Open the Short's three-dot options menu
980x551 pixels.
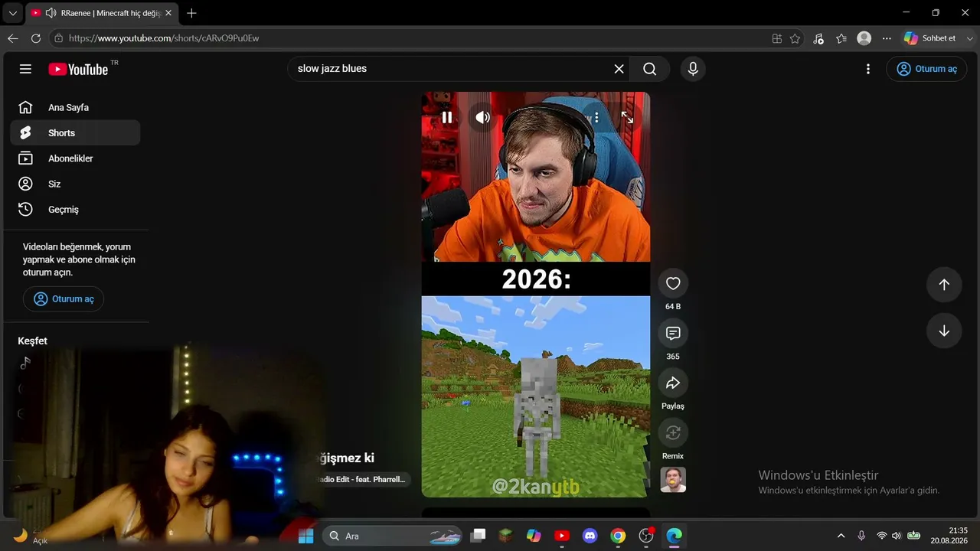click(x=596, y=118)
